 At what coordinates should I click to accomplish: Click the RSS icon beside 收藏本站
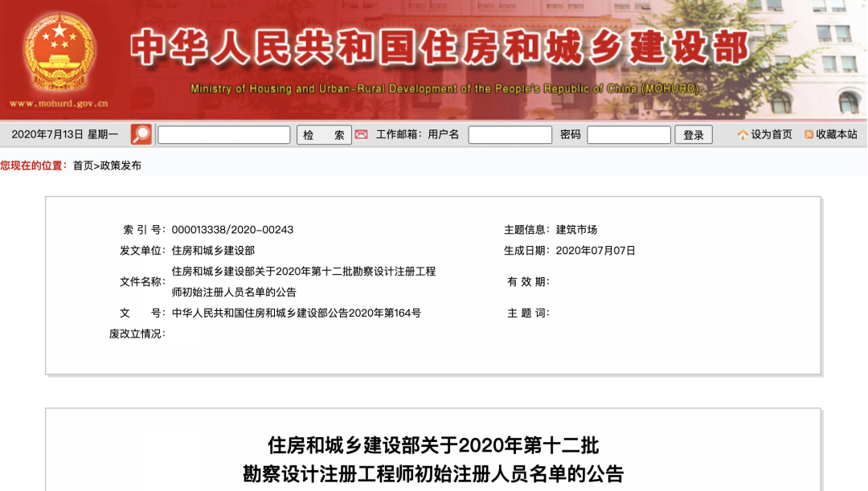[x=809, y=134]
